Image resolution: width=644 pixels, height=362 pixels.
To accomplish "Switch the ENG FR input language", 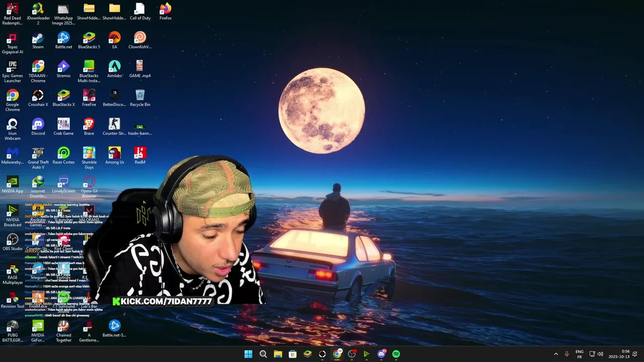I will (580, 354).
